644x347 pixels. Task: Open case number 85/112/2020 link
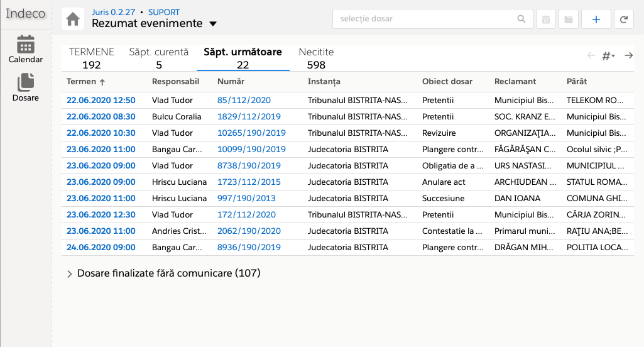[244, 100]
